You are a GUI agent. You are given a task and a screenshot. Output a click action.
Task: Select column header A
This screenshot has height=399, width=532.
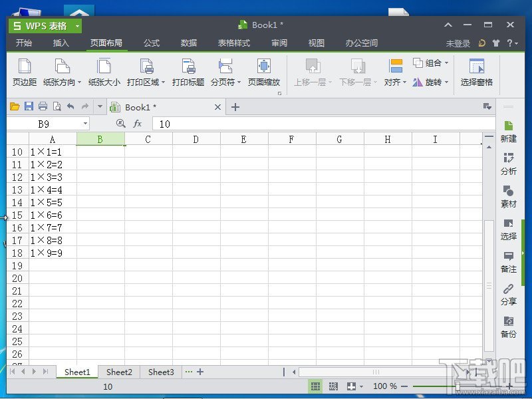pos(53,139)
